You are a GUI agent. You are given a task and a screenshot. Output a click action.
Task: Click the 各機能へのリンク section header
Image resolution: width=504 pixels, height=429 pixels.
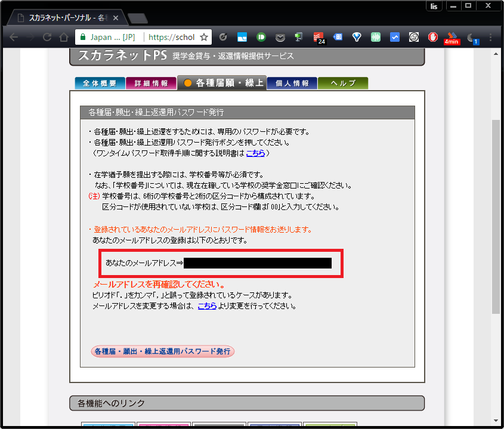tap(247, 403)
